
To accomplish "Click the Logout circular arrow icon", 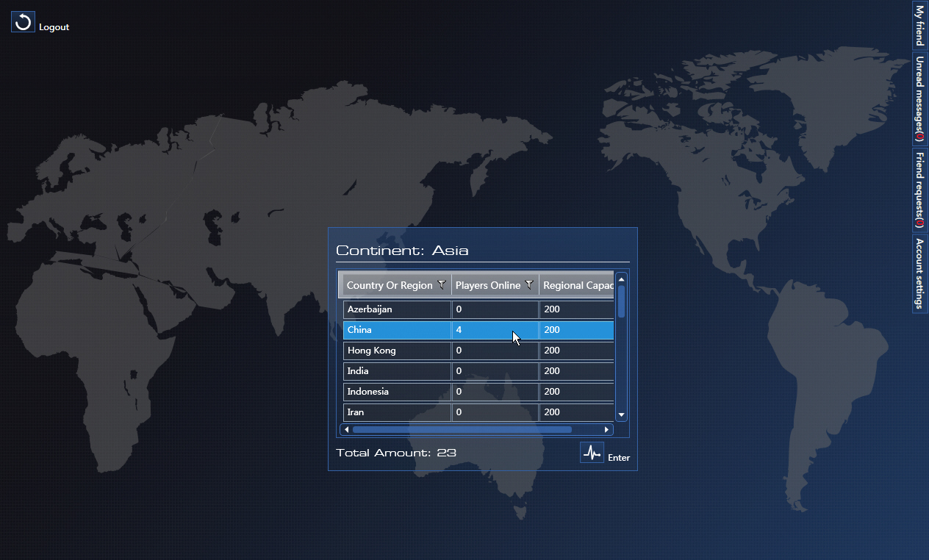I will pyautogui.click(x=23, y=22).
